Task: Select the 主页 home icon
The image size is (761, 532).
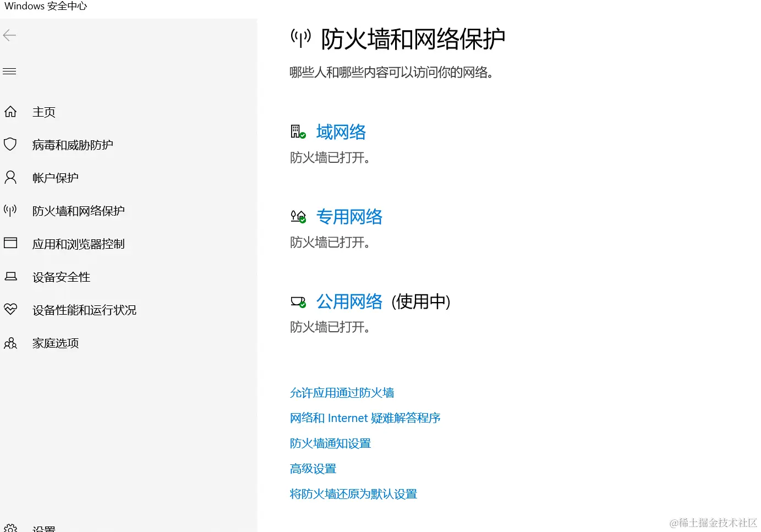Action: (10, 112)
